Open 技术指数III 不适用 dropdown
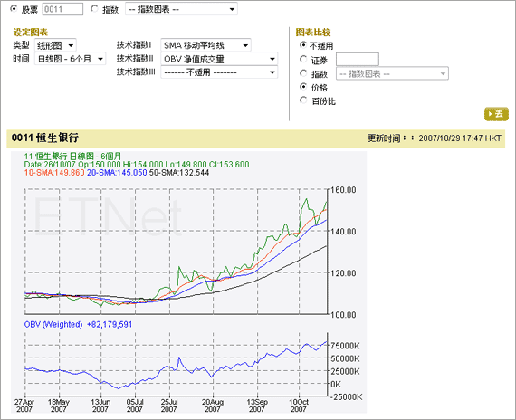Screen dimensions: 516x420 tap(219, 72)
